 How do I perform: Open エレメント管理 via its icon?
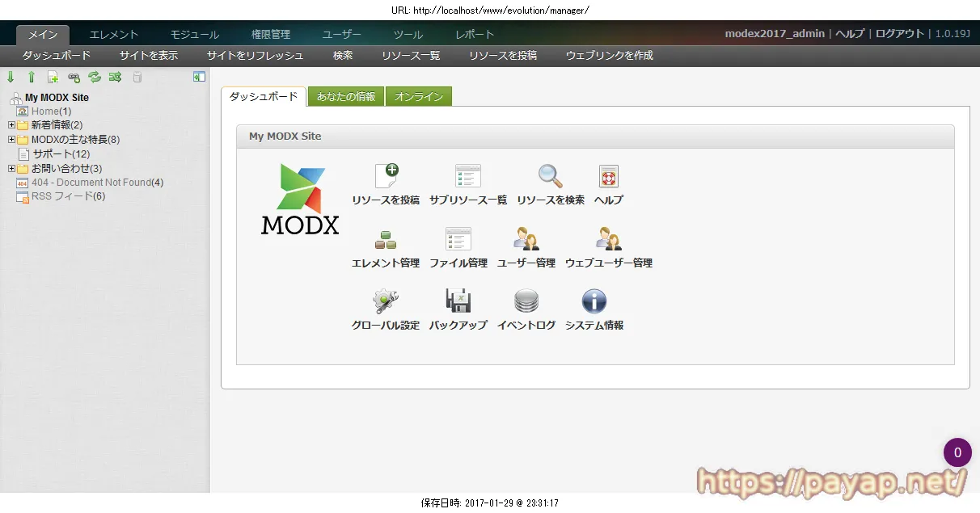pyautogui.click(x=386, y=238)
